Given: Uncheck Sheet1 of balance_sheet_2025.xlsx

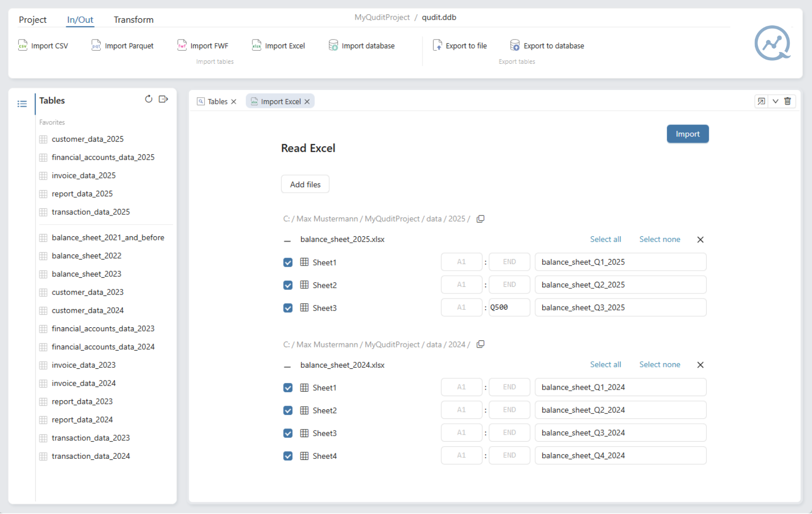Looking at the screenshot, I should tap(288, 263).
